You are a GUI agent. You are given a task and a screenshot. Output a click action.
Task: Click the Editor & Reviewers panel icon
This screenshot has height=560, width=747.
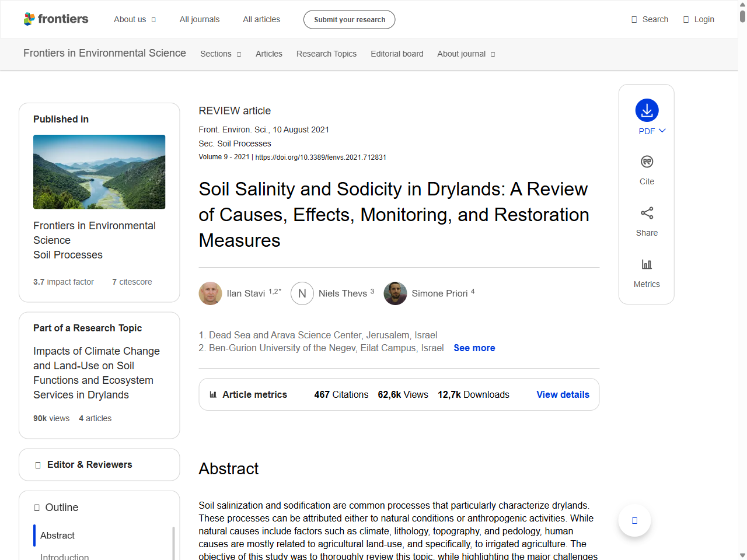pos(38,465)
